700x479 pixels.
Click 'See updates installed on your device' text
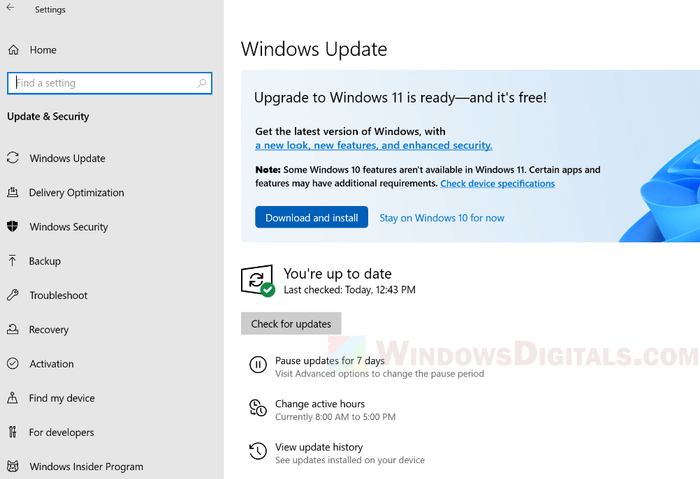(350, 460)
